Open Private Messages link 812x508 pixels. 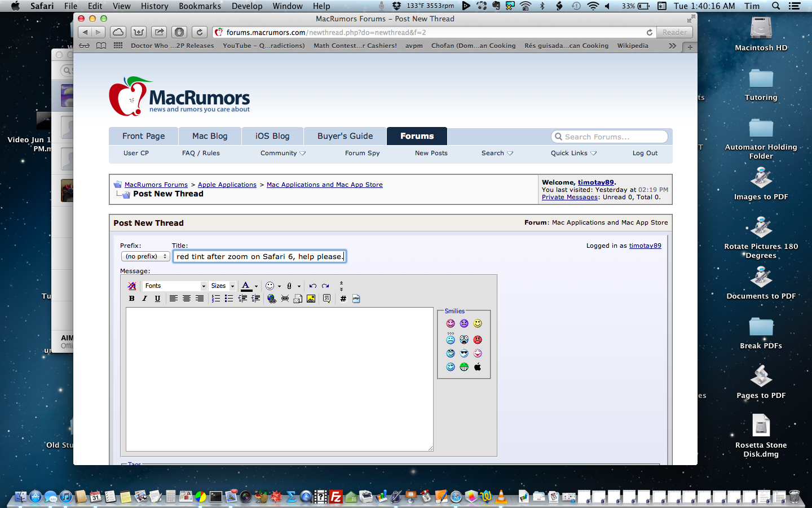(570, 197)
